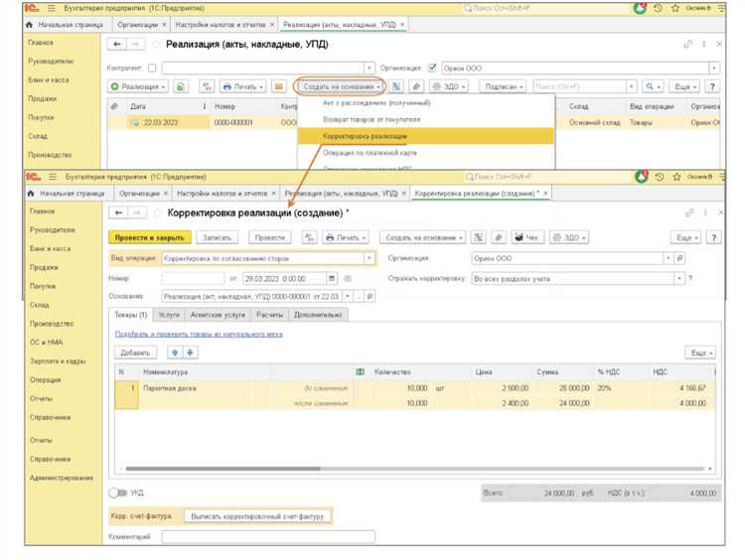Click the paperclip attachments icon in the Корректировка toolbar
The width and height of the screenshot is (745, 560).
coord(499,237)
